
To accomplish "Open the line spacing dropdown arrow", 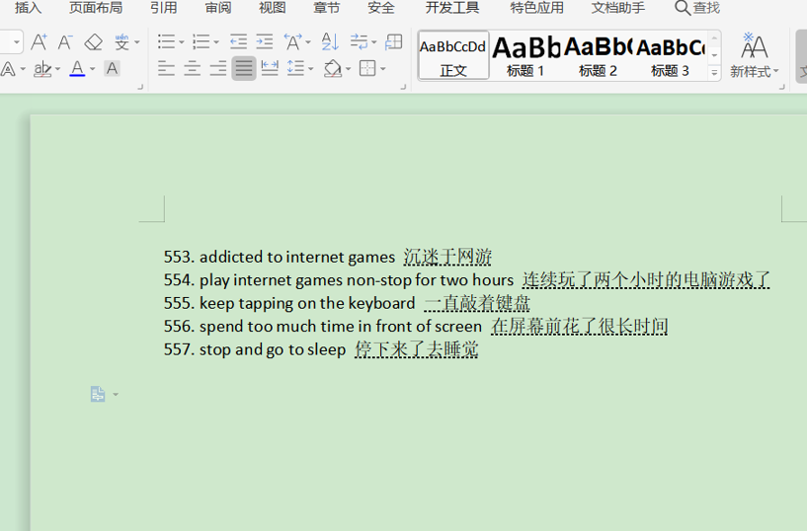I will click(x=310, y=68).
